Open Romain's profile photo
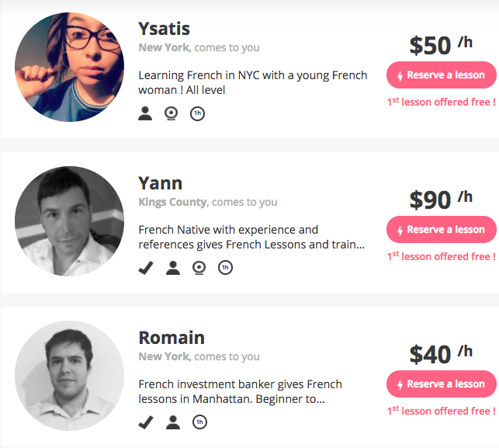499x448 pixels. [x=69, y=376]
